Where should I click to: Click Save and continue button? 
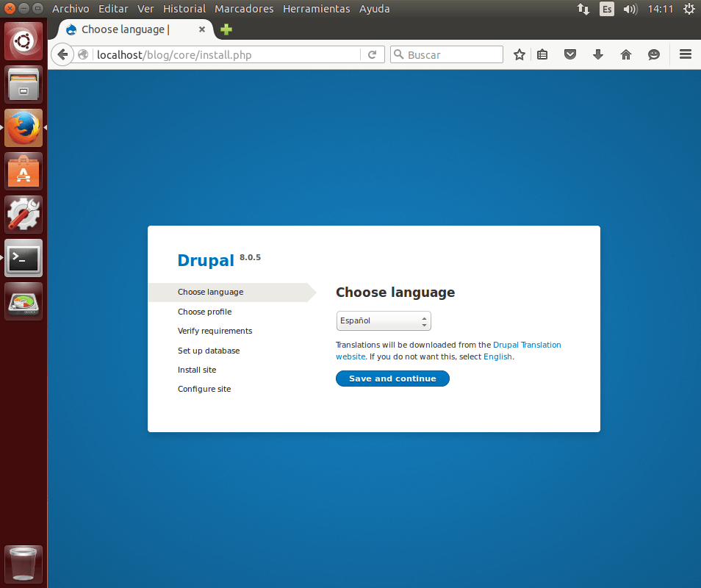point(392,379)
